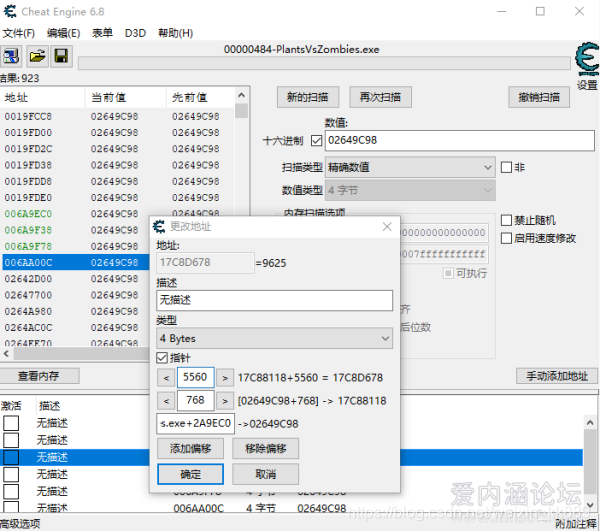Image resolution: width=600 pixels, height=531 pixels.
Task: Open the process list icon
Action: 11,56
